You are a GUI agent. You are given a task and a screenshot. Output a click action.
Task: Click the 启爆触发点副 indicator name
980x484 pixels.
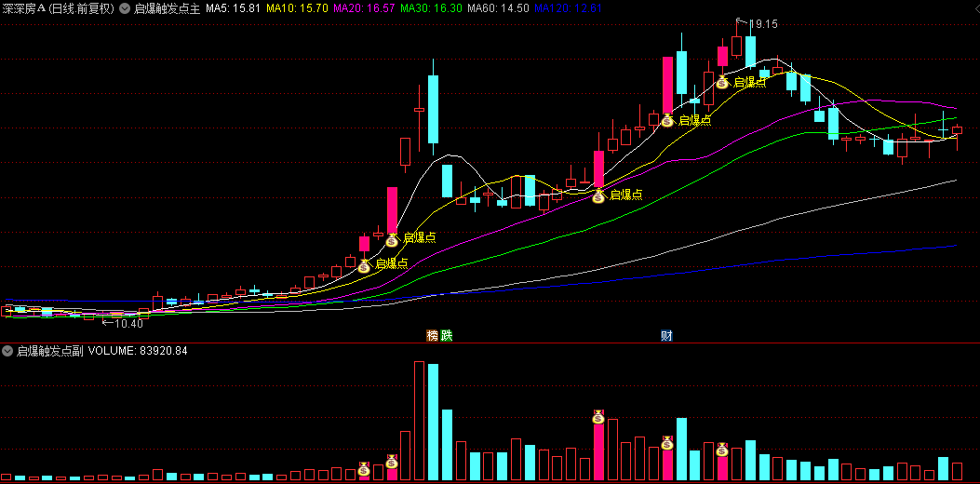point(50,351)
